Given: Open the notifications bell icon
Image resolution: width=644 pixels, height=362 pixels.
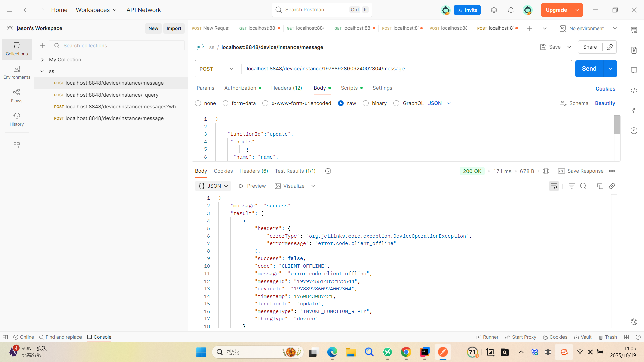Looking at the screenshot, I should point(511,10).
